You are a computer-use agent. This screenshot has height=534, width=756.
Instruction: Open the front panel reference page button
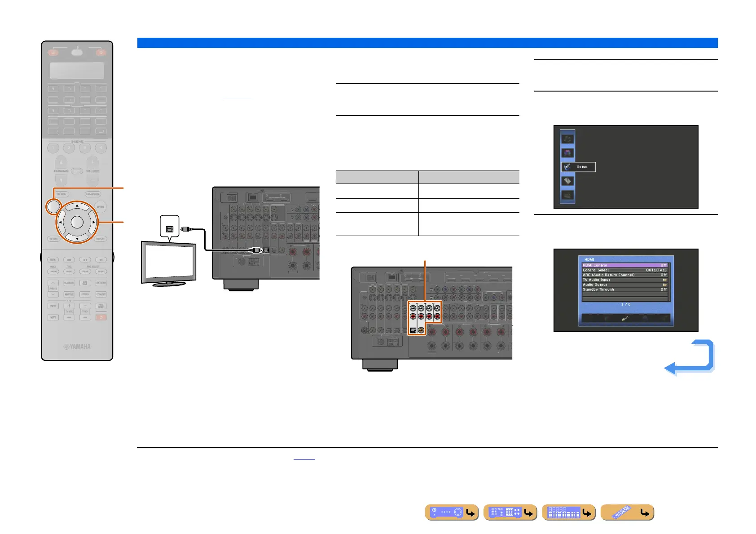click(x=452, y=512)
